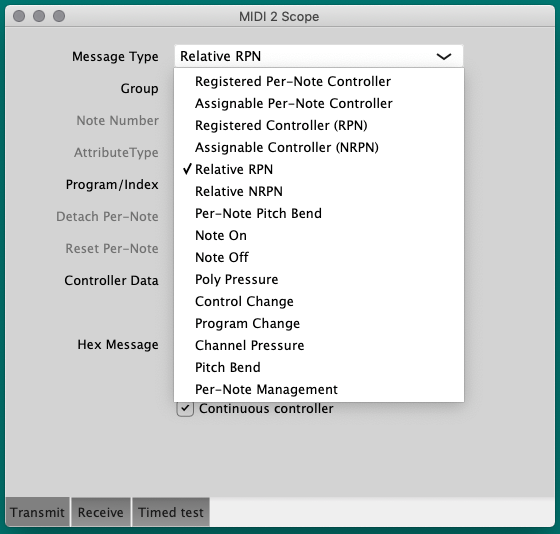This screenshot has width=560, height=534.
Task: Click the Hex Message label
Action: [118, 345]
